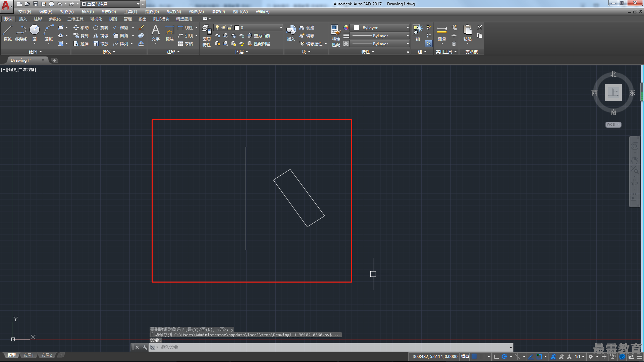The image size is (644, 362).
Task: Click the 修剪 (Trim) tool
Action: pos(120,28)
